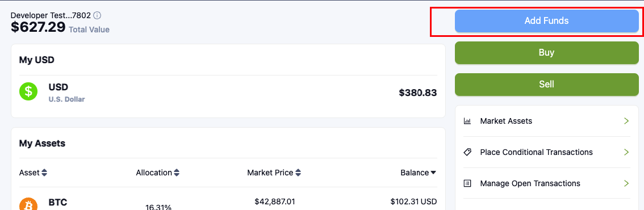Select the USD U.S. Dollar row

pyautogui.click(x=228, y=93)
